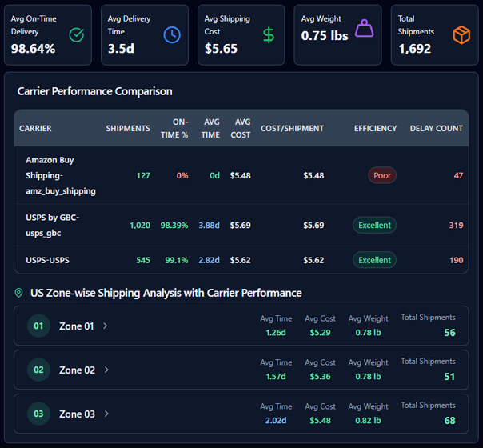Screen dimensions: 483x448
Task: Click the 0% on-time value
Action: click(x=182, y=175)
